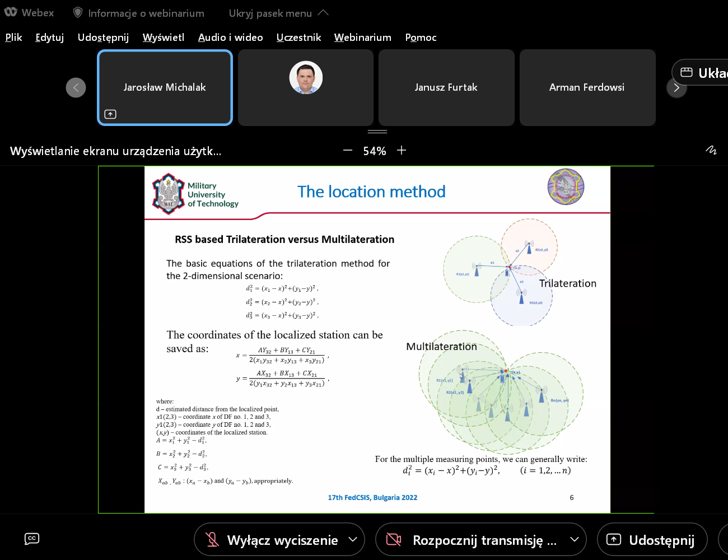Unmute with Wyłącz wyciszenie button
728x560 pixels.
[271, 540]
